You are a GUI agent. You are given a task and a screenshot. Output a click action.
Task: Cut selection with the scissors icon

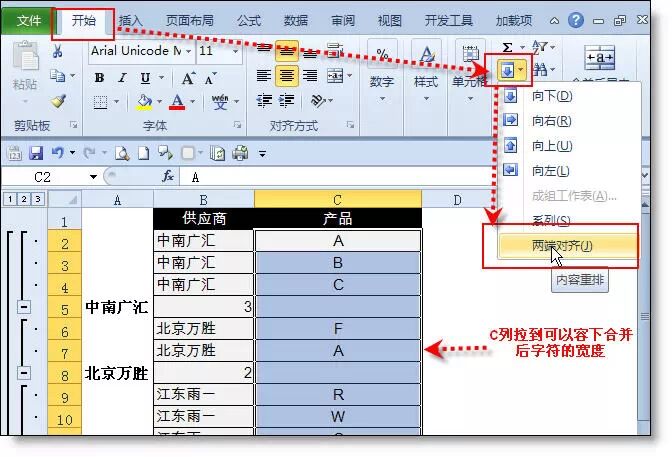click(x=57, y=51)
